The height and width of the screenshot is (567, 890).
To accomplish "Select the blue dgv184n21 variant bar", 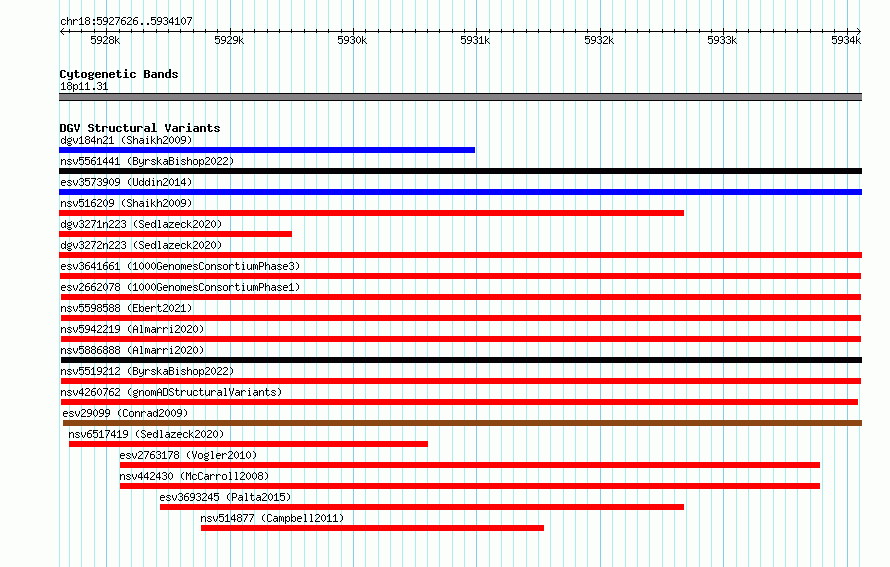I will click(267, 150).
